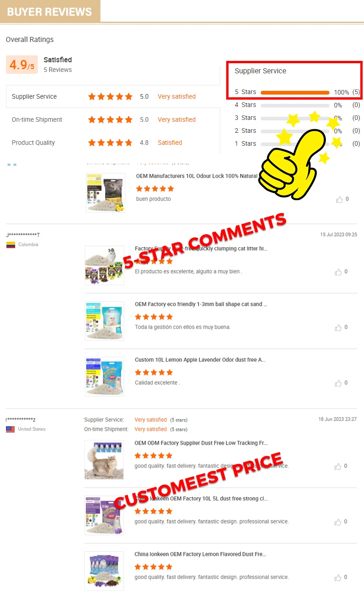364x601 pixels.
Task: Open OEM Factory eco friendly ball shape link
Action: coord(201,304)
